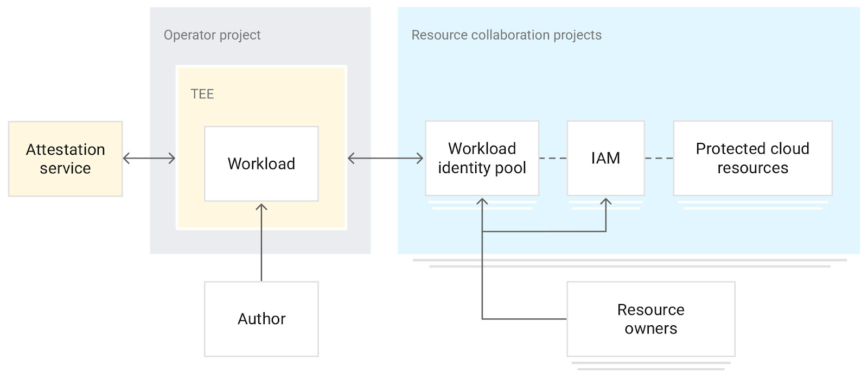Viewport: 868px width, 379px height.
Task: Click the "Operator project" label
Action: [212, 35]
